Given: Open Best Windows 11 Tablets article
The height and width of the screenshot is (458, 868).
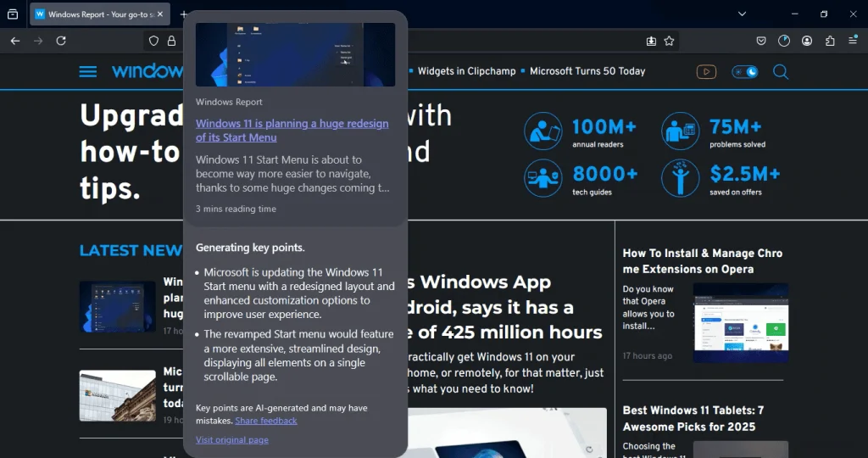Looking at the screenshot, I should coord(693,418).
